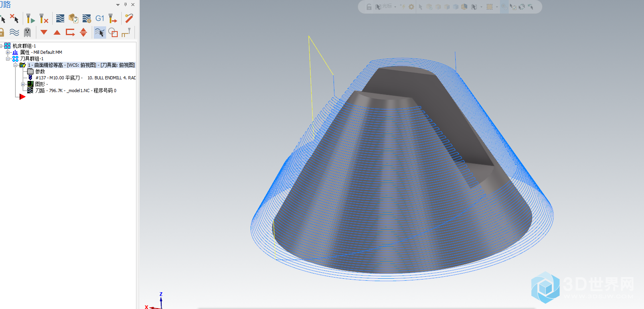Backplot selected operations wave icon
Viewport: 644px width, 309px height.
click(60, 18)
